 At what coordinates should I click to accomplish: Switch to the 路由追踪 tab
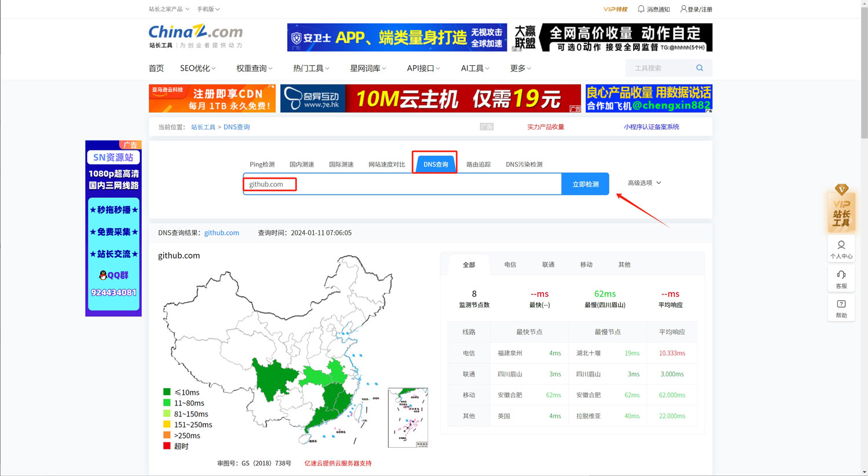point(479,164)
